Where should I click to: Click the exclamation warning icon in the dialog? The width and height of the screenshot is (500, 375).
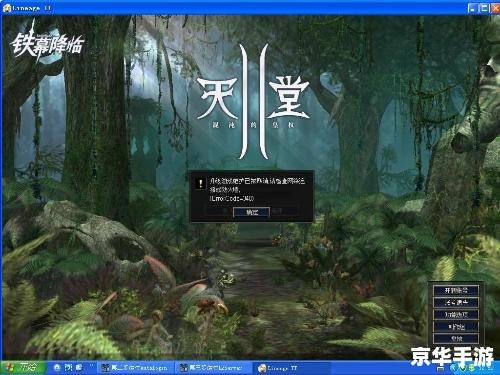[x=200, y=184]
